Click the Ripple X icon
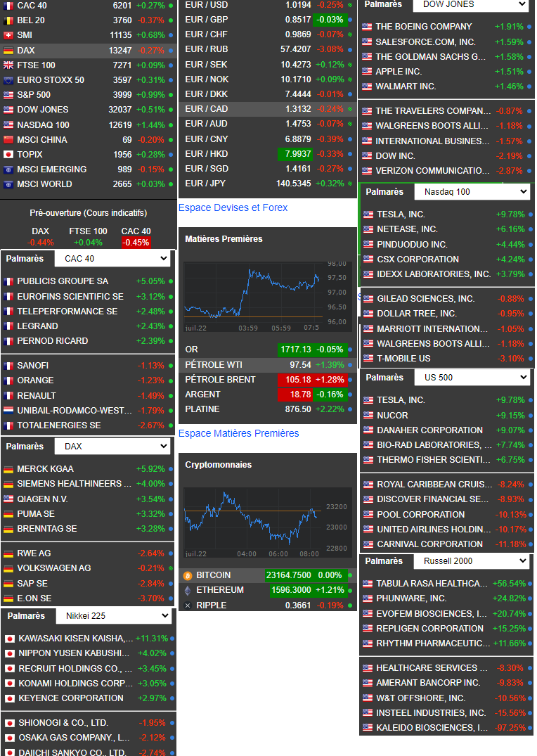537x756 pixels. 188,606
